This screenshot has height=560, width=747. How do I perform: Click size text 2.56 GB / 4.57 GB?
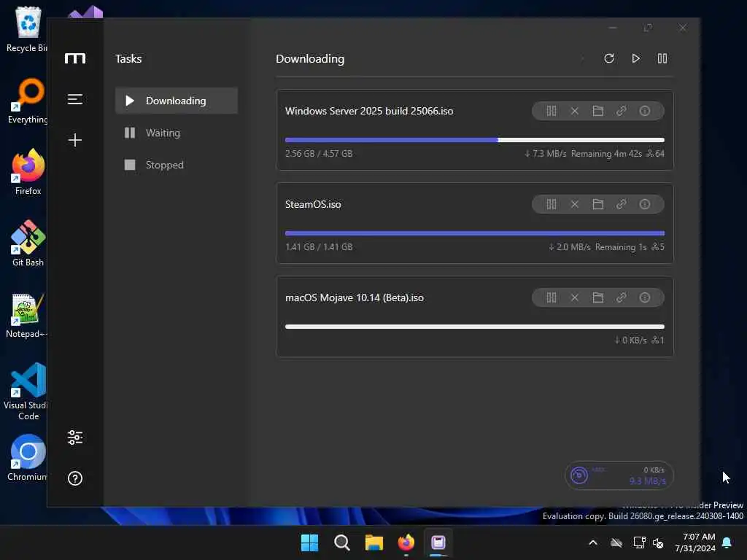click(x=319, y=153)
